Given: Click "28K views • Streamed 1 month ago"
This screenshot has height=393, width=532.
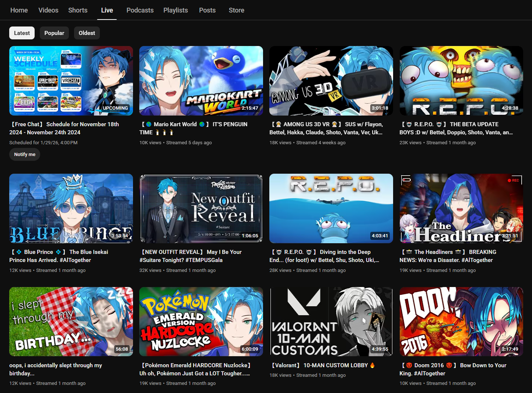Looking at the screenshot, I should [x=308, y=270].
